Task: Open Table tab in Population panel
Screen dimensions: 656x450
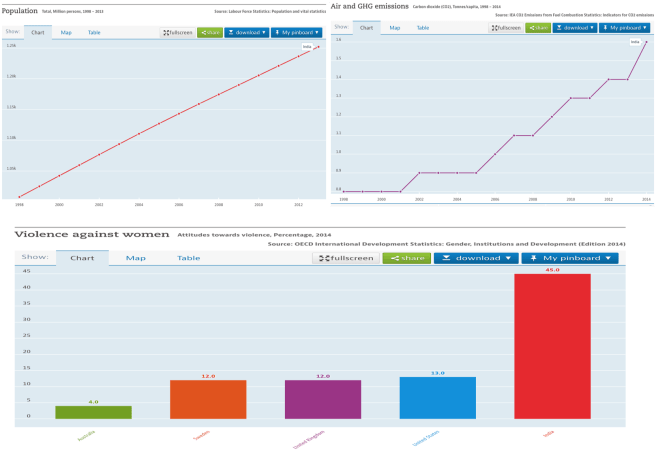Action: 94,32
